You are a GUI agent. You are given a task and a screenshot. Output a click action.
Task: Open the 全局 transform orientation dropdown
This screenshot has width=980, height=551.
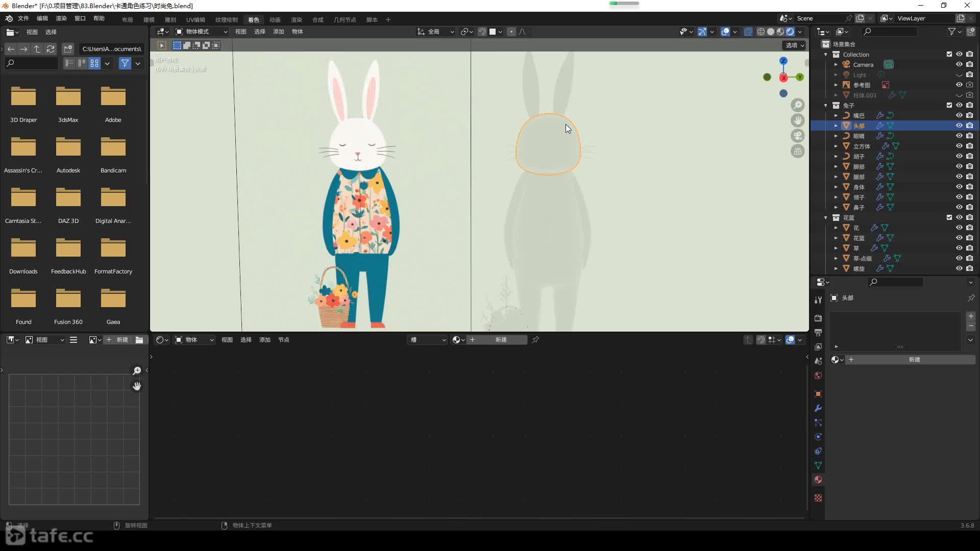435,32
